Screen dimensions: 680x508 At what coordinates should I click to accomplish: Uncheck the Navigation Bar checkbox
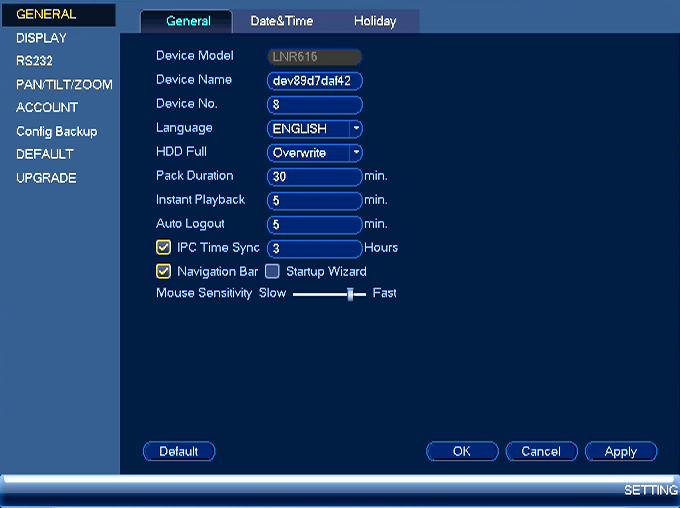(163, 271)
